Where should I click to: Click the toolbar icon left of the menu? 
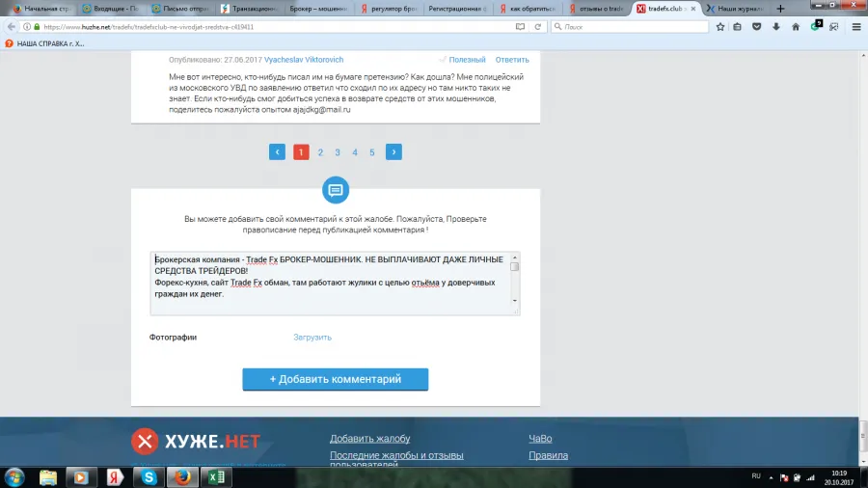coord(833,27)
